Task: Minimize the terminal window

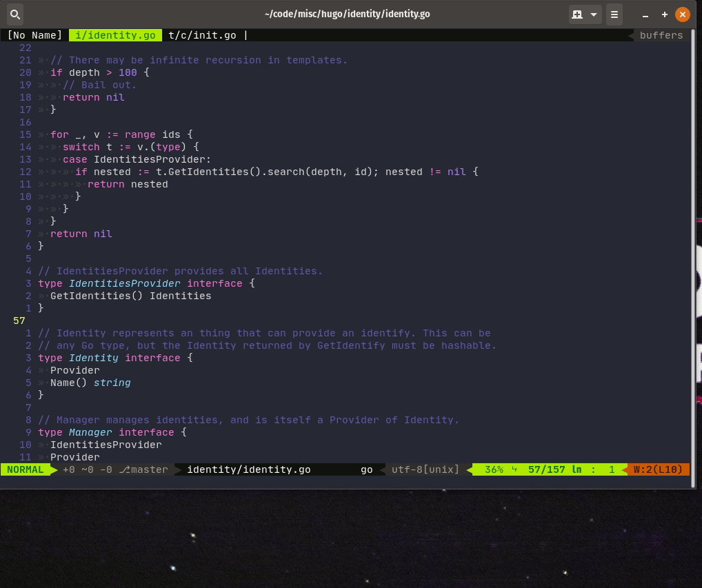Action: tap(645, 15)
